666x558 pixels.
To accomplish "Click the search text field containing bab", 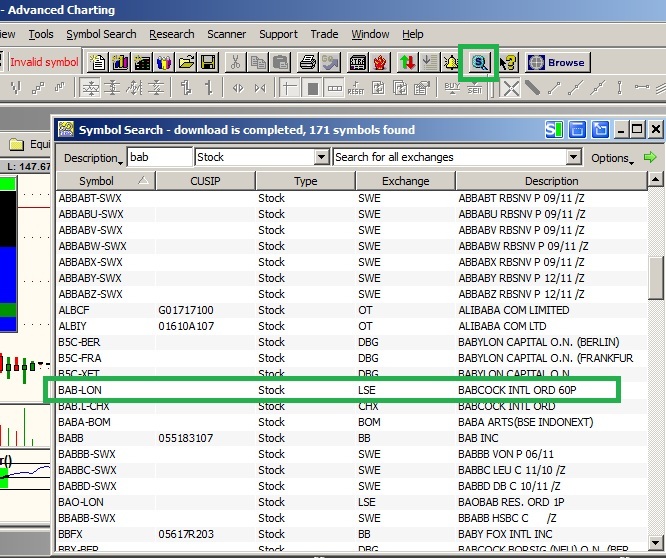I will point(159,157).
